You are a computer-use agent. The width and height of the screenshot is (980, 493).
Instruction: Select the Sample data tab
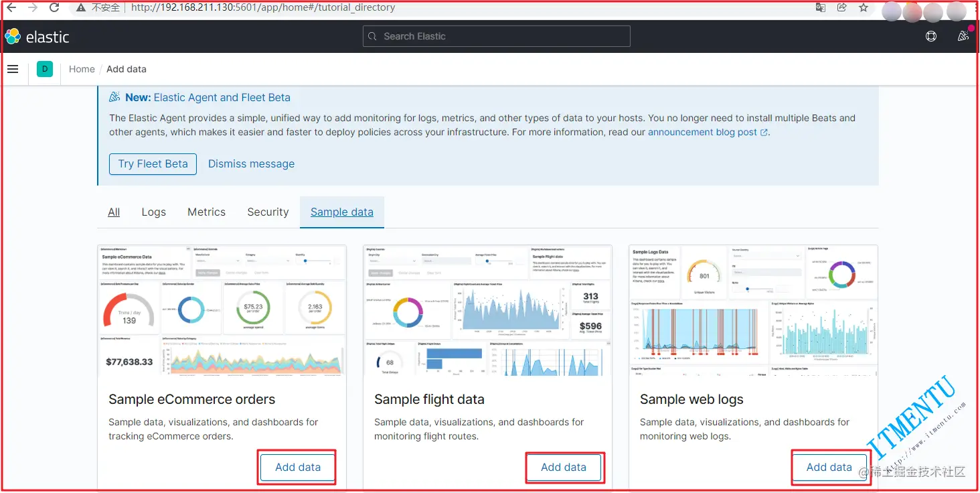point(342,212)
